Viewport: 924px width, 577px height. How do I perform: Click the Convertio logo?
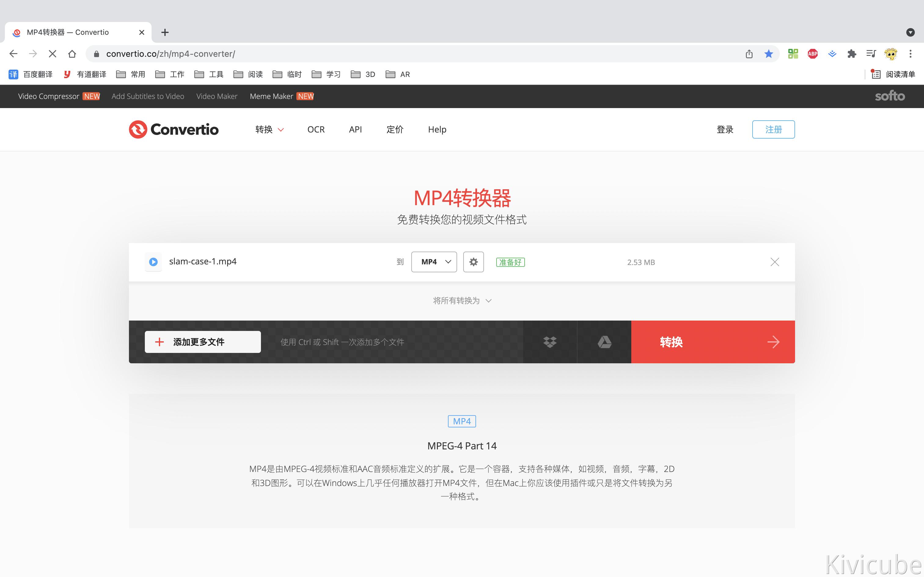(x=174, y=129)
